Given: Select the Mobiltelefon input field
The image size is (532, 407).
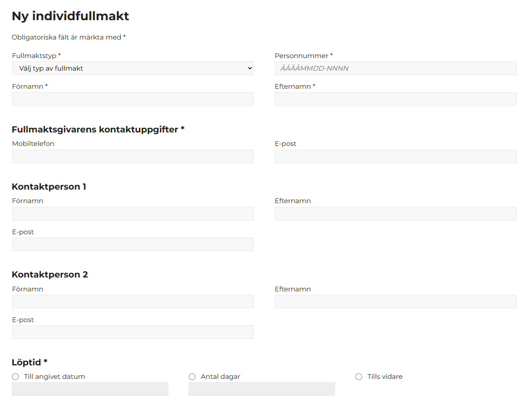Looking at the screenshot, I should [x=133, y=156].
